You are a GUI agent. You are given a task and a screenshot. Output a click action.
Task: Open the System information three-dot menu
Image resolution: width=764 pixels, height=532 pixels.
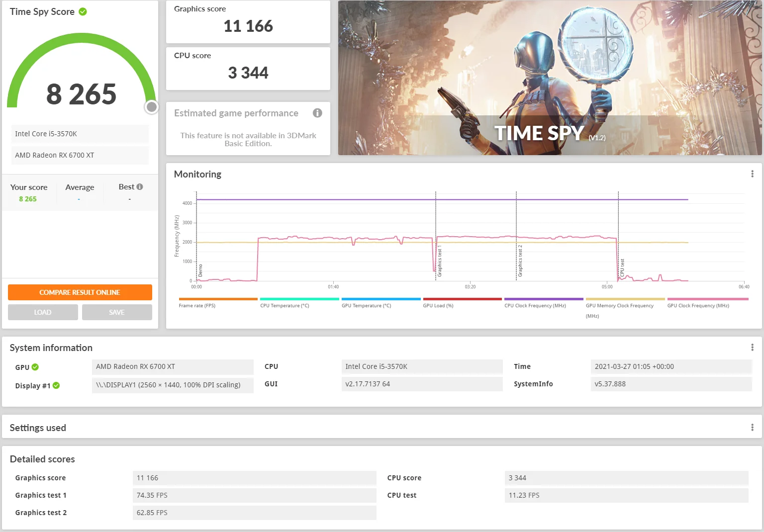[x=752, y=347]
